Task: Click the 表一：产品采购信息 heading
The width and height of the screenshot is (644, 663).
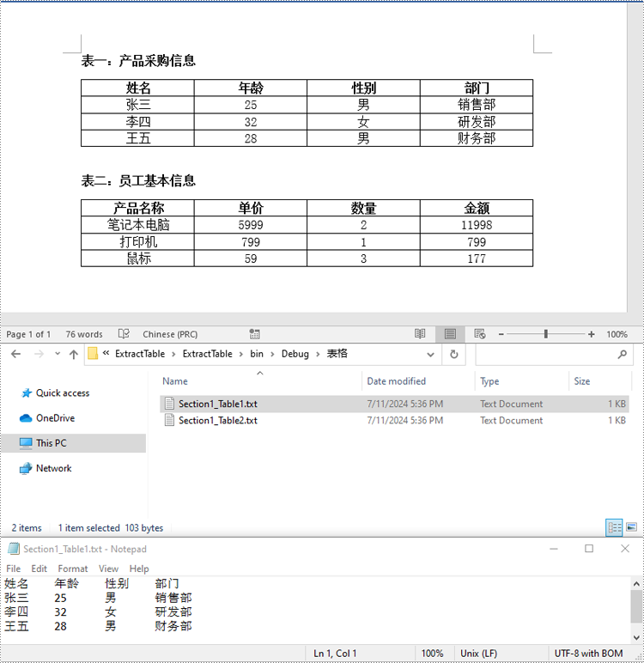Action: click(138, 60)
